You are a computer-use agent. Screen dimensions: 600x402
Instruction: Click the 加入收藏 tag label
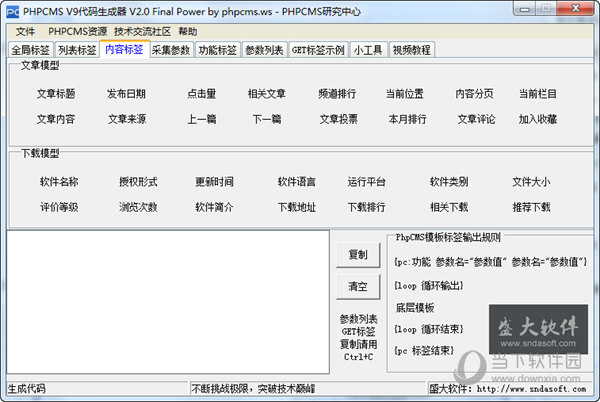(x=538, y=119)
